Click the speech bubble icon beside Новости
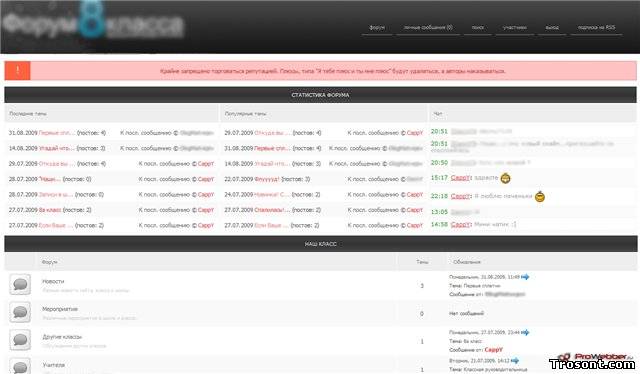This screenshot has height=374, width=640. coord(20,285)
